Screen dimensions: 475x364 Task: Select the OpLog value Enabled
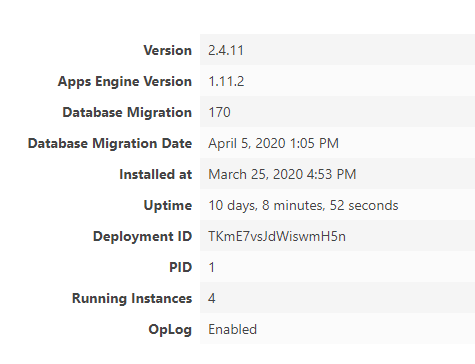[233, 329]
